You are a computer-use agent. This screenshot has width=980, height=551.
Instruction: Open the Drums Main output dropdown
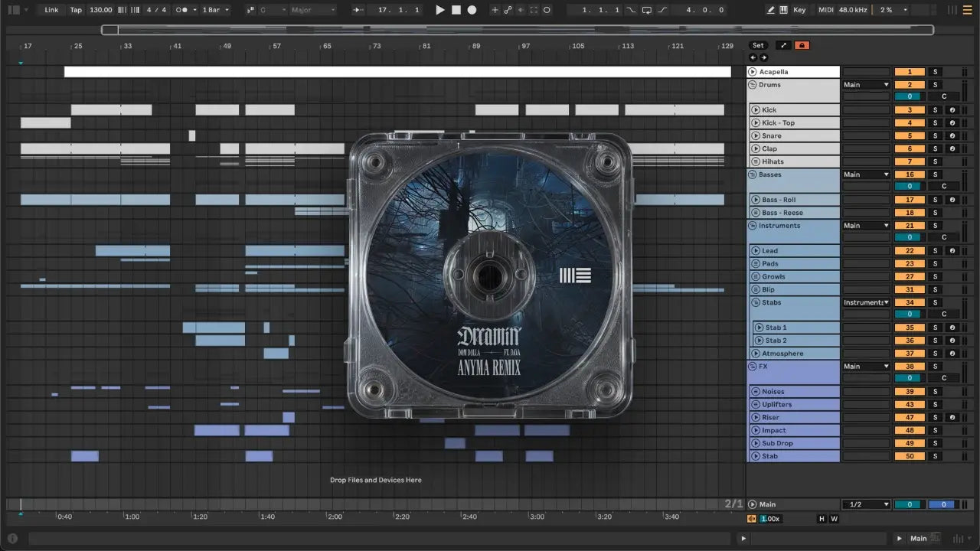tap(866, 85)
